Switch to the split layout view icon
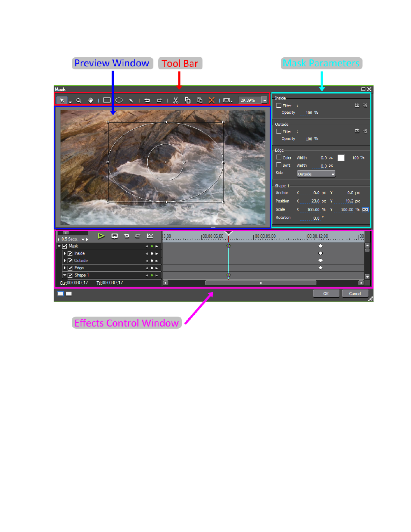This screenshot has width=411, height=532. pos(60,294)
